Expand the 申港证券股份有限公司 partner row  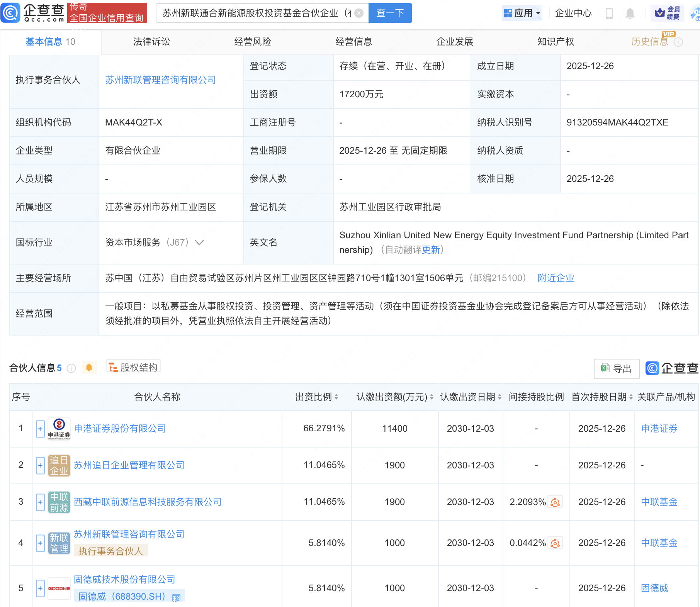click(40, 429)
